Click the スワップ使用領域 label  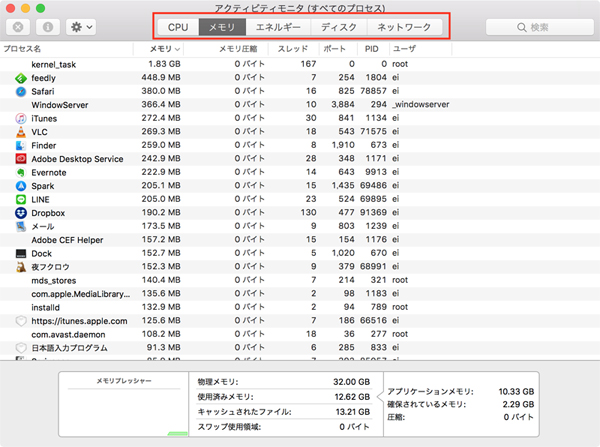click(x=229, y=427)
